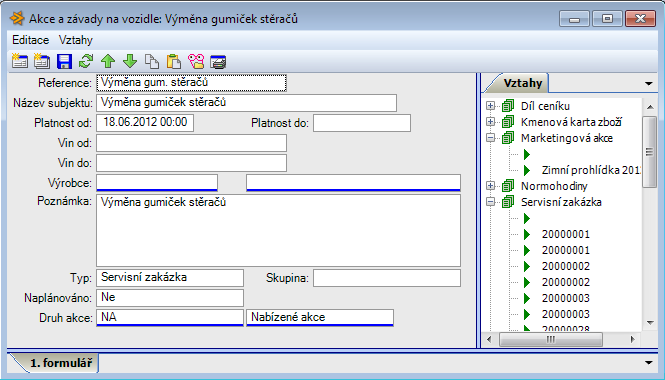The height and width of the screenshot is (380, 665).
Task: Select Servisní zakázka label in tree
Action: (x=561, y=202)
